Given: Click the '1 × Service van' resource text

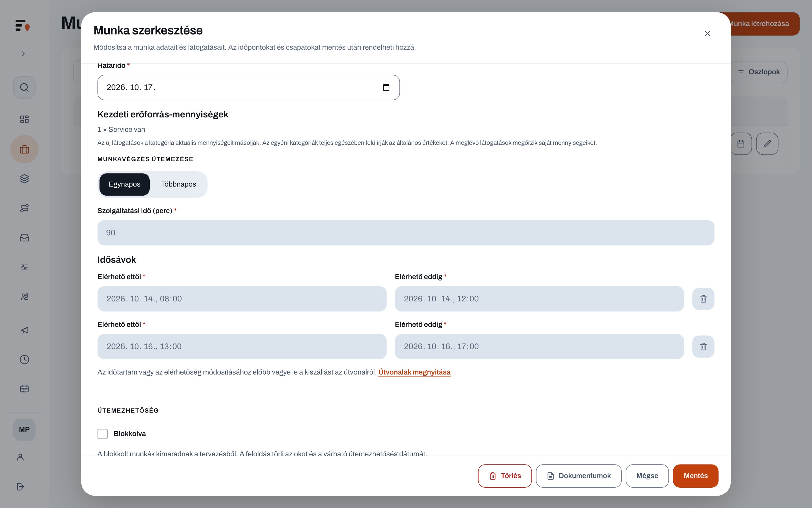Looking at the screenshot, I should (121, 130).
